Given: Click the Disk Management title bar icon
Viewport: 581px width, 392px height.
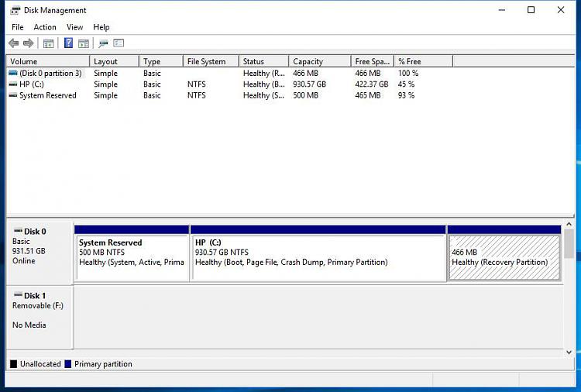Looking at the screenshot, I should 15,10.
